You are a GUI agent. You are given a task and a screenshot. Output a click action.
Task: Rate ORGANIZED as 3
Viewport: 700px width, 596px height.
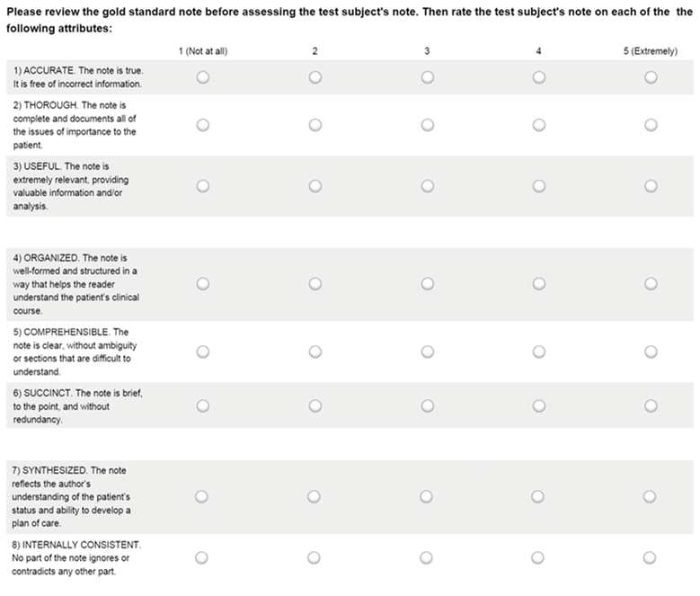(427, 283)
